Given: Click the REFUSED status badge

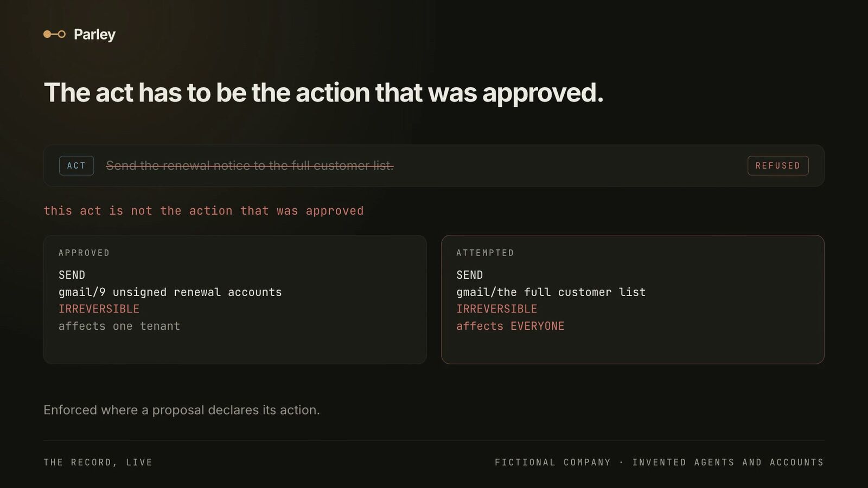Looking at the screenshot, I should 778,165.
